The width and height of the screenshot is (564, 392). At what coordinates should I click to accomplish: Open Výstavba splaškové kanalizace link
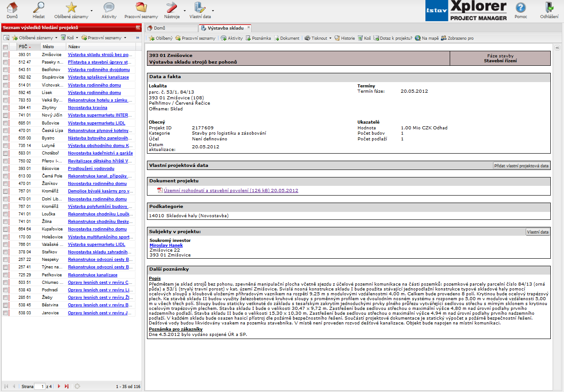98,77
